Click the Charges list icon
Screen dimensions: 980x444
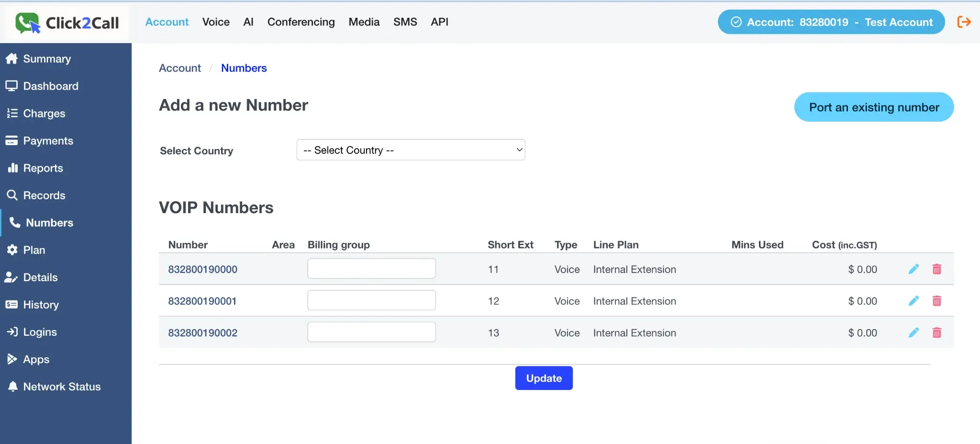coord(13,113)
